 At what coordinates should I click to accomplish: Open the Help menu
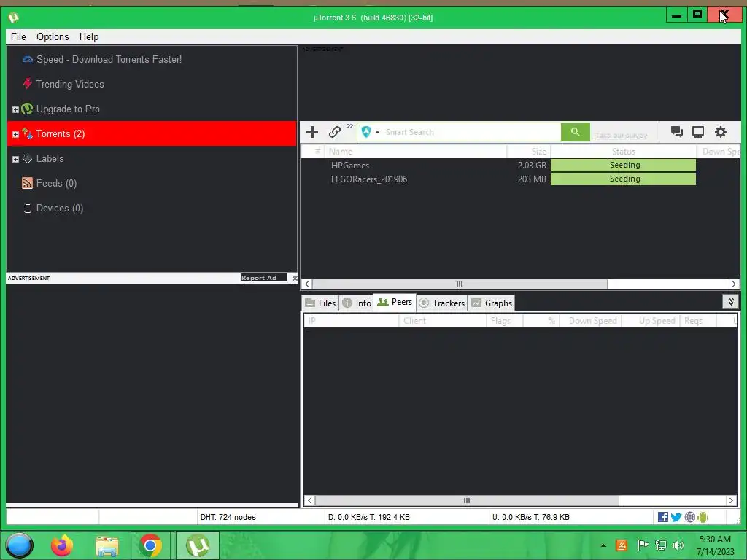[x=89, y=36]
